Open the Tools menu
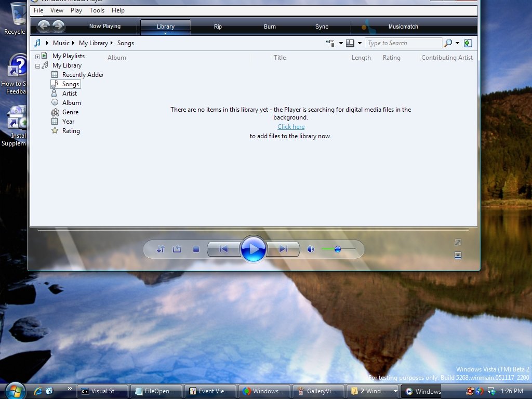The image size is (532, 399). [97, 10]
